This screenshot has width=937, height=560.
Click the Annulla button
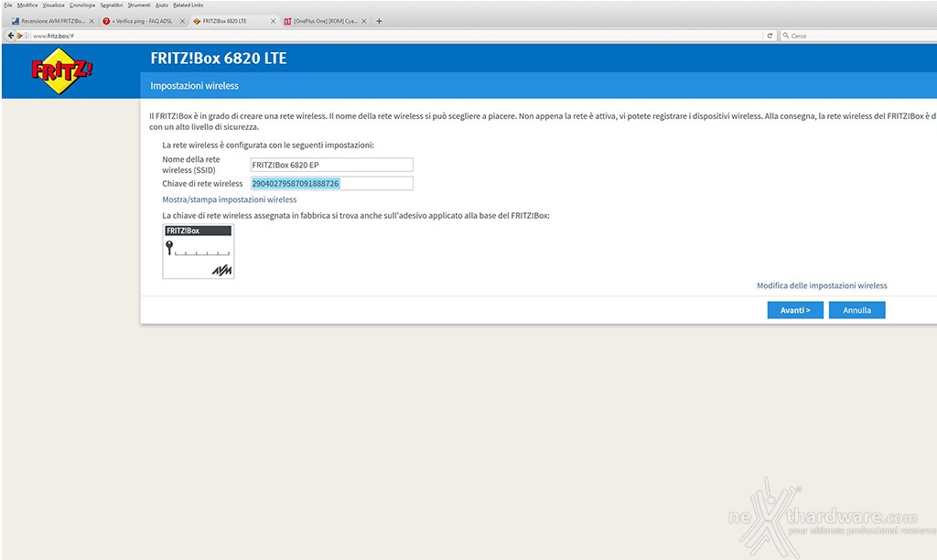pyautogui.click(x=856, y=310)
